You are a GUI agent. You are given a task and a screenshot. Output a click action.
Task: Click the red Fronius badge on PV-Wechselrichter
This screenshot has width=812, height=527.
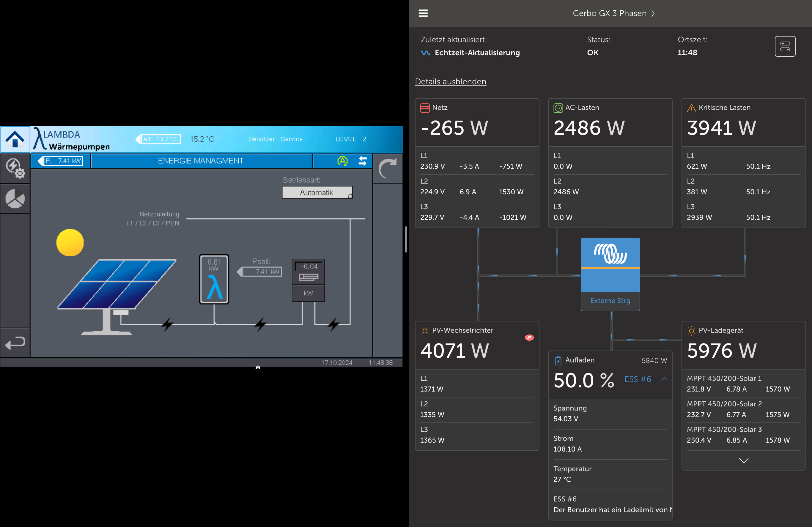[x=529, y=337]
